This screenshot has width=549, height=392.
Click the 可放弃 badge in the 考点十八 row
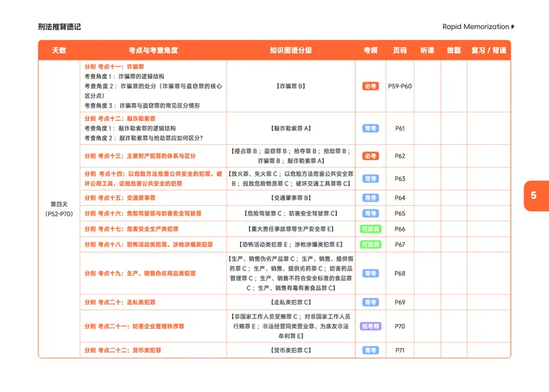(x=371, y=244)
